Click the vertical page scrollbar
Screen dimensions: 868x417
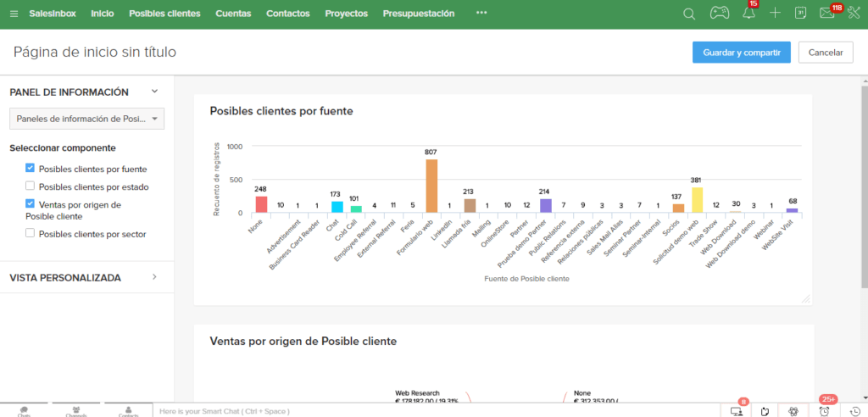pos(864,186)
